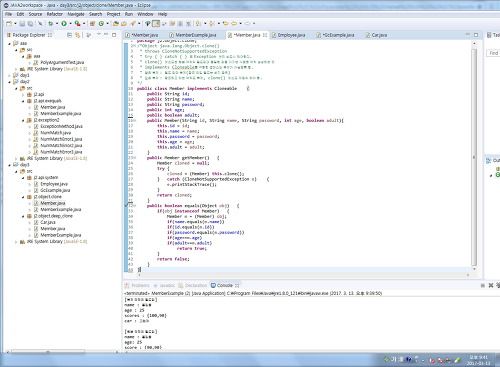This screenshot has width=500, height=367.
Task: Open the dropdown arrow beside Run icon
Action: (70, 24)
